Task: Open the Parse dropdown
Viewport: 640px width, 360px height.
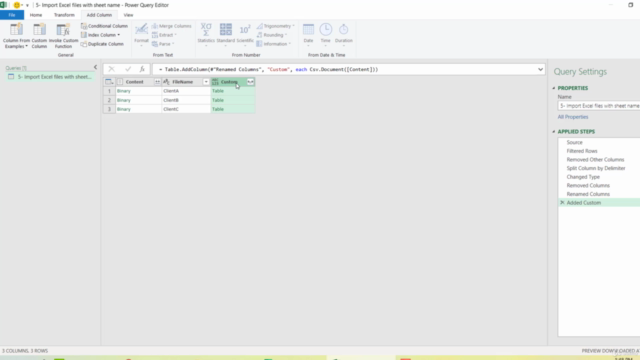Action: (163, 44)
